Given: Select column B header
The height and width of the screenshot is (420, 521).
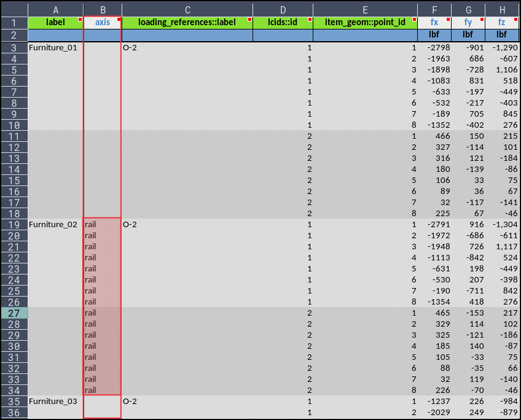Looking at the screenshot, I should pyautogui.click(x=103, y=10).
